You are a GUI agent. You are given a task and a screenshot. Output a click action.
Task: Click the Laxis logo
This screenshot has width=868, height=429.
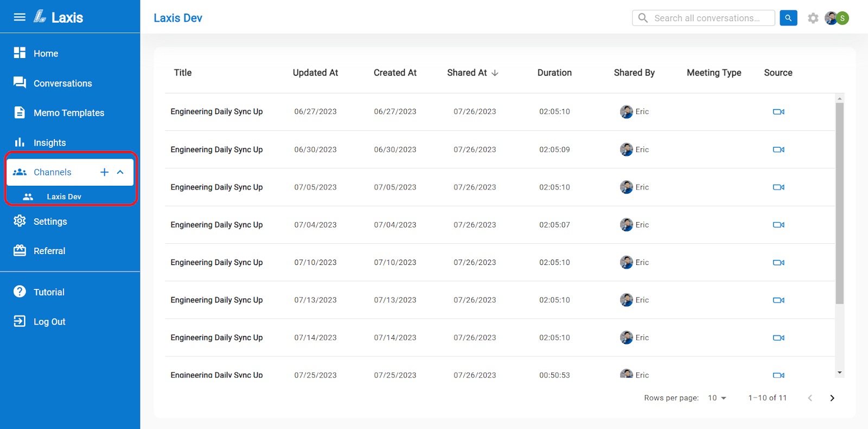click(59, 17)
